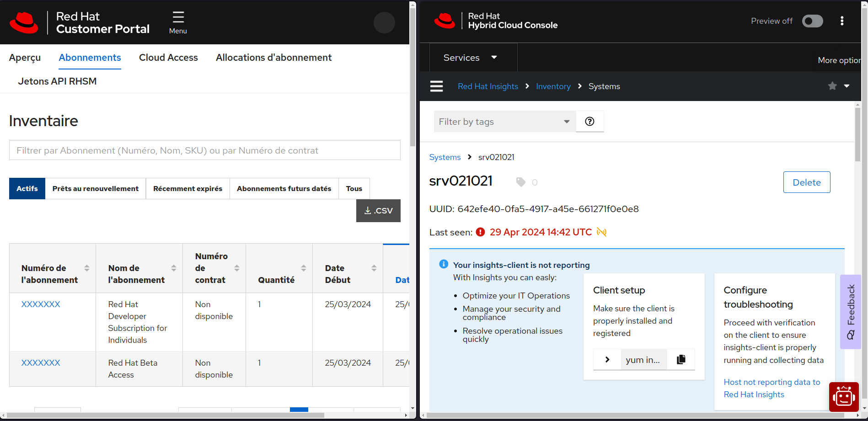Click the Delete button for srv021021

pos(806,182)
